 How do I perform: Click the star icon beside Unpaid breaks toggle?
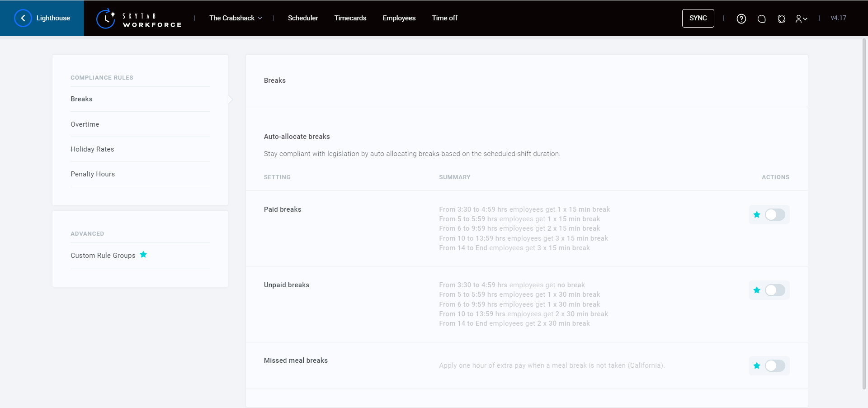click(x=757, y=290)
